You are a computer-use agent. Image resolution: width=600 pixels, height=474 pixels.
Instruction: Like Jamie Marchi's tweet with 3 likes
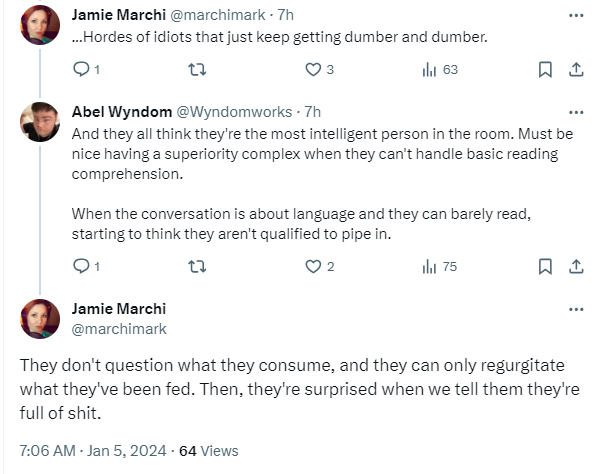pyautogui.click(x=313, y=69)
